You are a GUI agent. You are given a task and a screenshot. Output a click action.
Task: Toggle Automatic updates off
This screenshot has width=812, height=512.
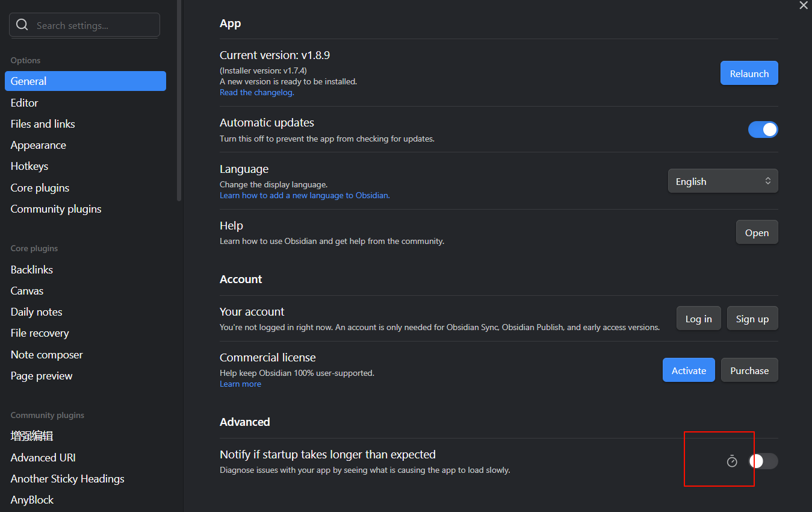coord(763,130)
